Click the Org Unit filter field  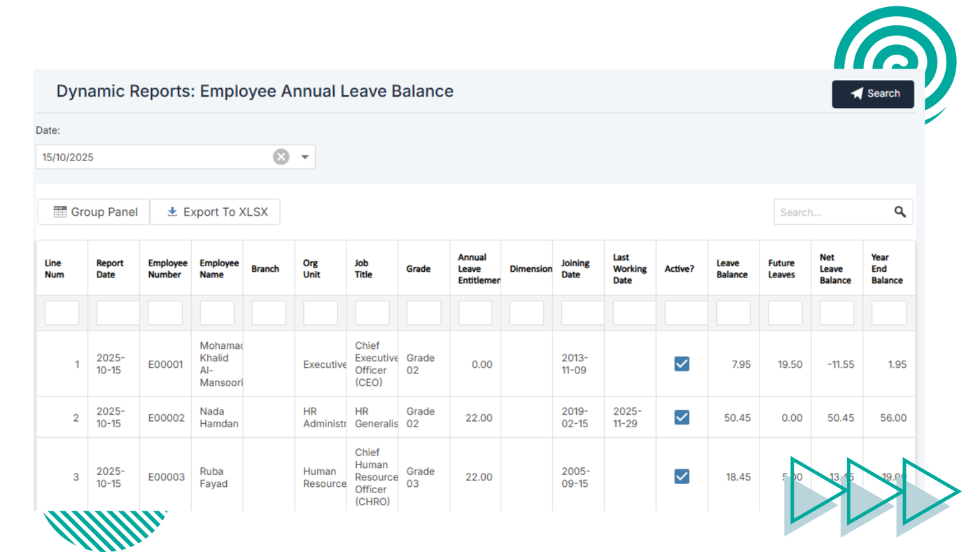[321, 313]
